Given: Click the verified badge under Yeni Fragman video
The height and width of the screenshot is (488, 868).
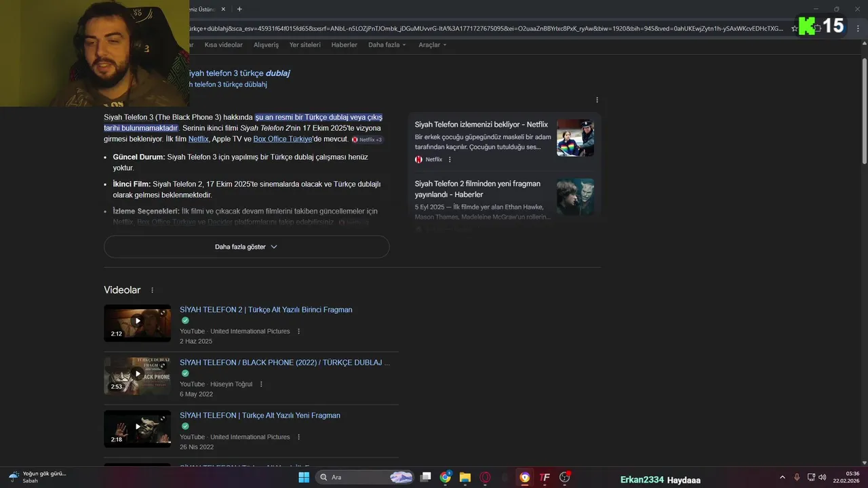Looking at the screenshot, I should pos(185,426).
